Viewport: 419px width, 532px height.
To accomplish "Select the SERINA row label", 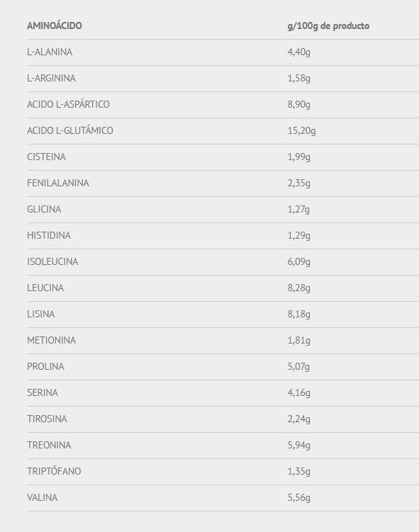I will pyautogui.click(x=43, y=392).
